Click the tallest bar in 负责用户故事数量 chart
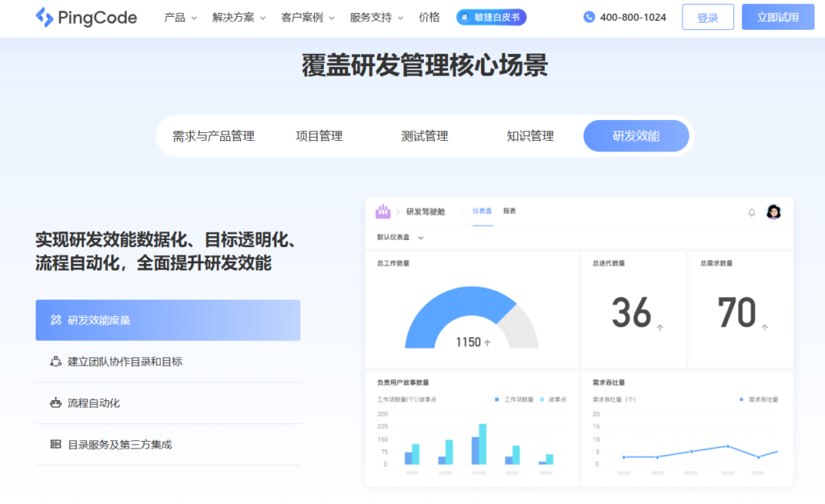The height and width of the screenshot is (504, 825). (483, 444)
